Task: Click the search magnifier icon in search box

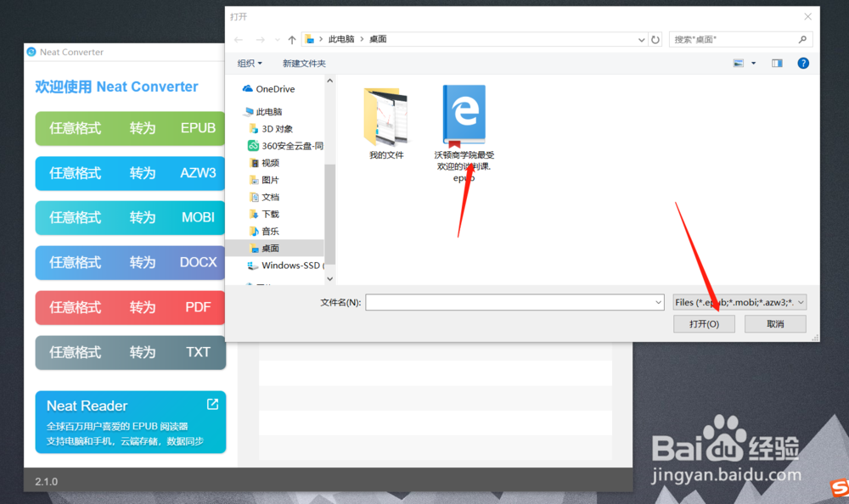Action: [x=802, y=40]
